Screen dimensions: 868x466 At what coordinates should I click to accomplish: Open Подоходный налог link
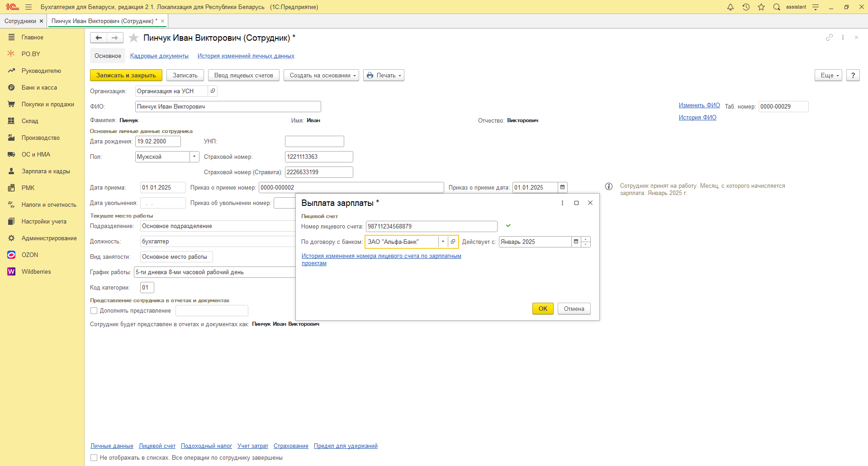coord(206,446)
